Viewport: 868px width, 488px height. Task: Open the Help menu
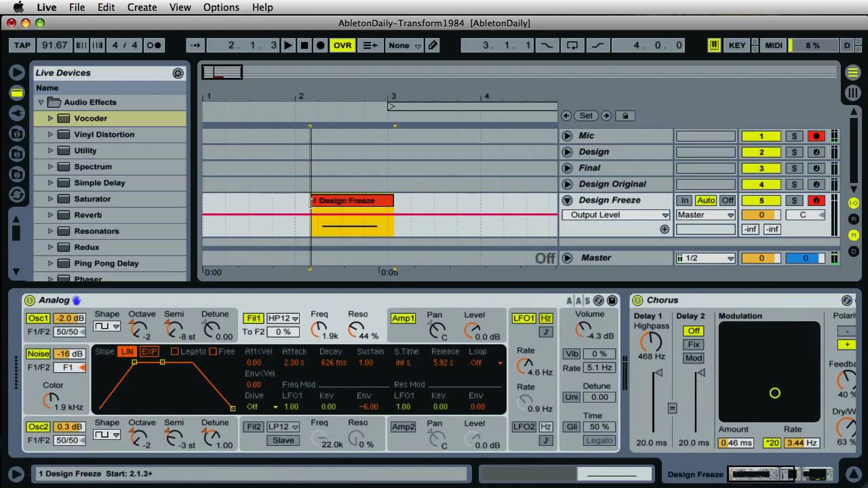tap(262, 7)
